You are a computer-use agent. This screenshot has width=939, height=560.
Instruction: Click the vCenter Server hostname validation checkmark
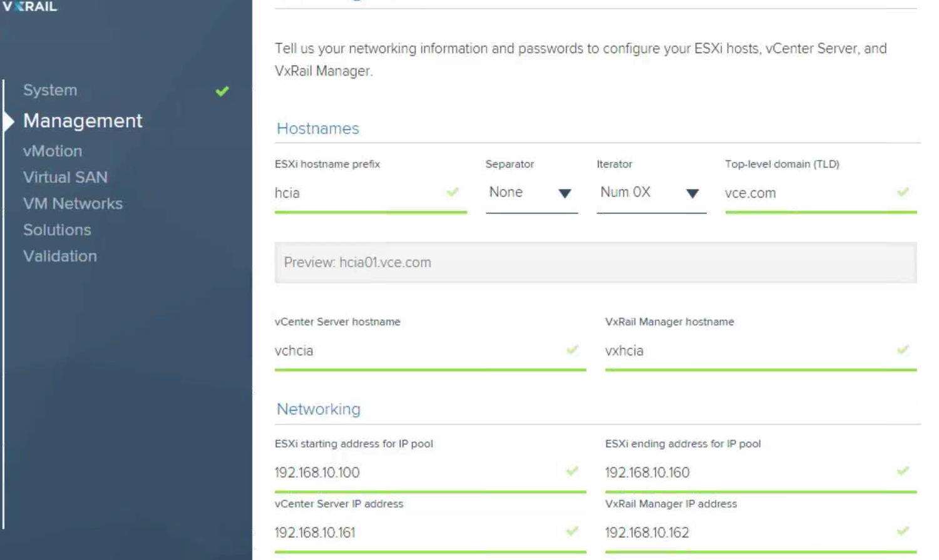[572, 350]
